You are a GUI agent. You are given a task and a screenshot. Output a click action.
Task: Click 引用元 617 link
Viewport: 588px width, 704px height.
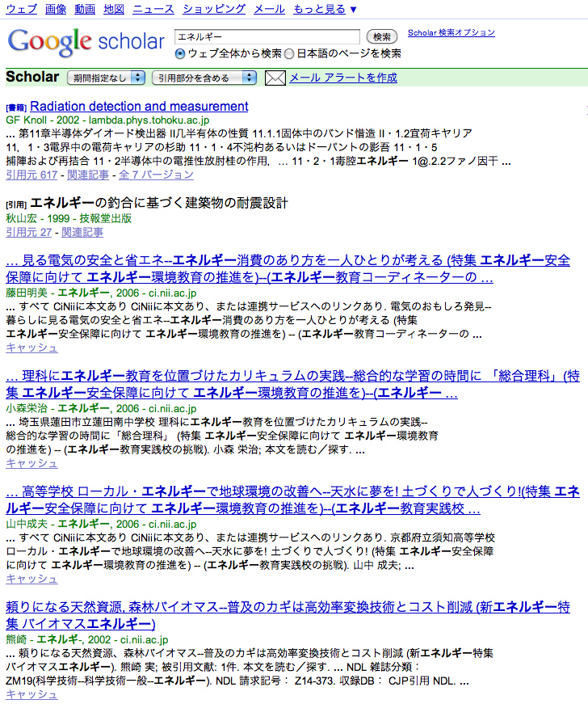31,175
